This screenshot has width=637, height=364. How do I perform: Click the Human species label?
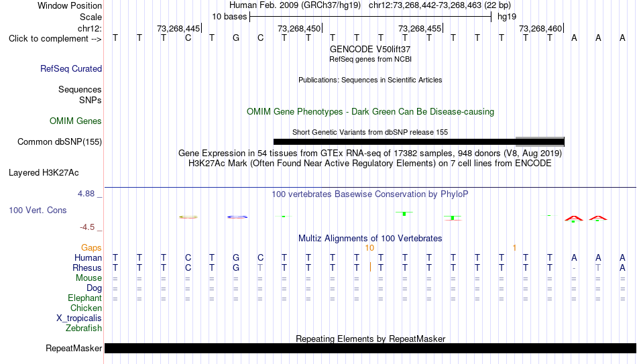click(x=88, y=258)
